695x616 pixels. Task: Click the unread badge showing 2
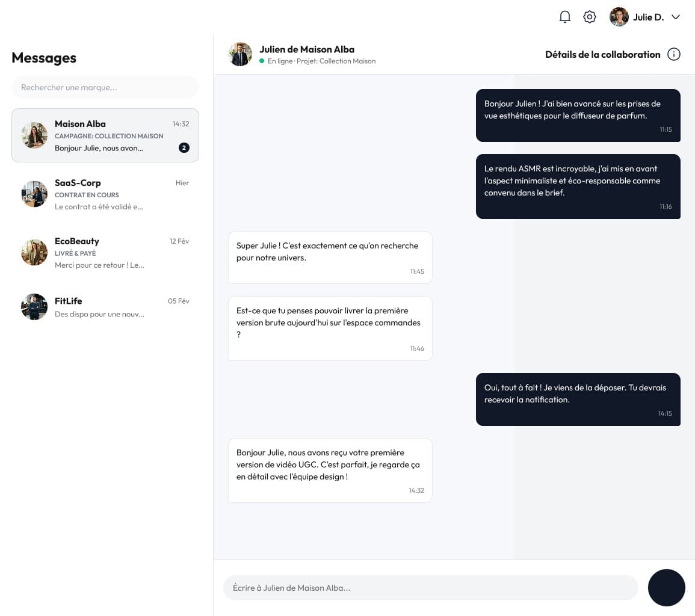coord(184,147)
